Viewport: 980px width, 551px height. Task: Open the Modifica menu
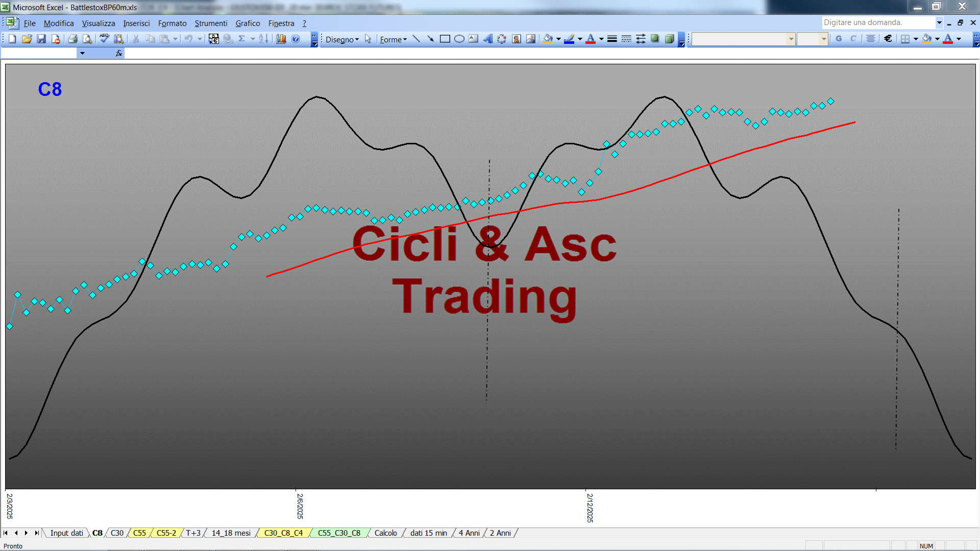pos(59,23)
